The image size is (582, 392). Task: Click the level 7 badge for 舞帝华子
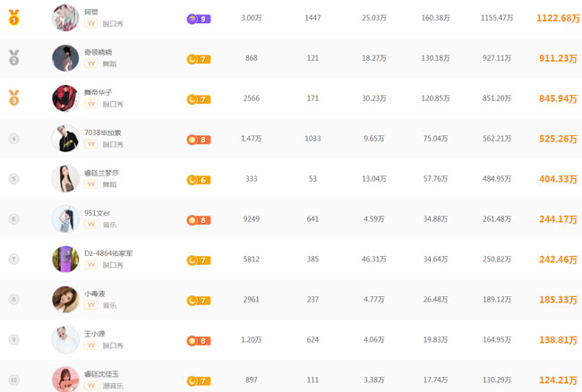pyautogui.click(x=199, y=99)
